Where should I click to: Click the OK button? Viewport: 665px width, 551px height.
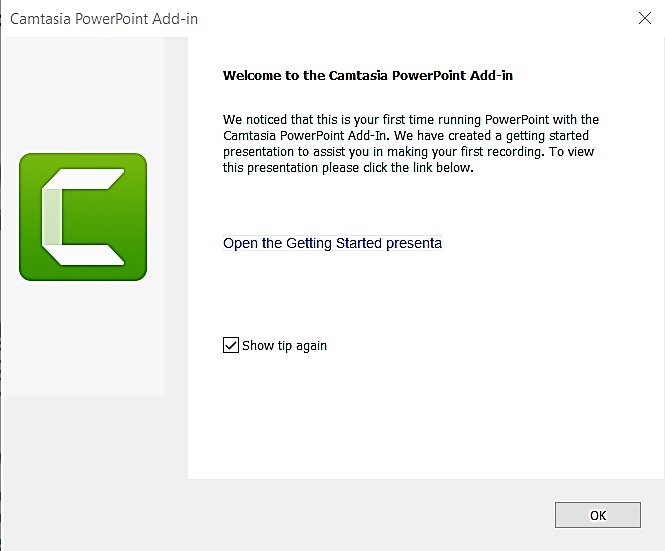(598, 515)
